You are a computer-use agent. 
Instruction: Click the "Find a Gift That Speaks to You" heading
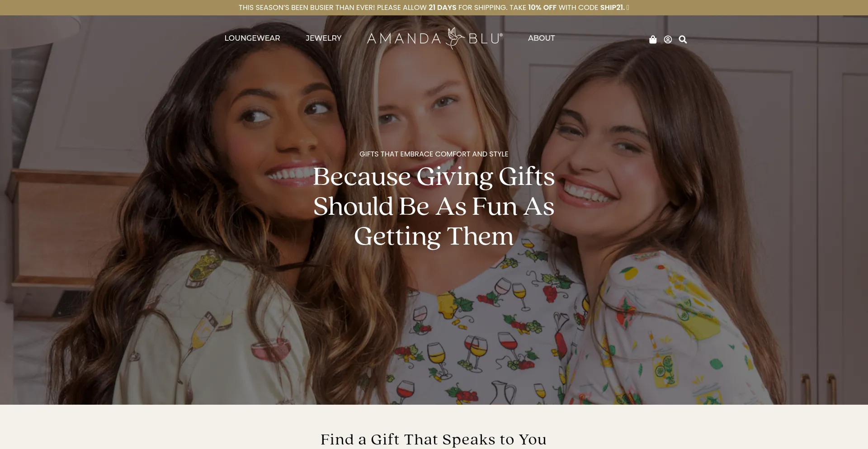[434, 440]
